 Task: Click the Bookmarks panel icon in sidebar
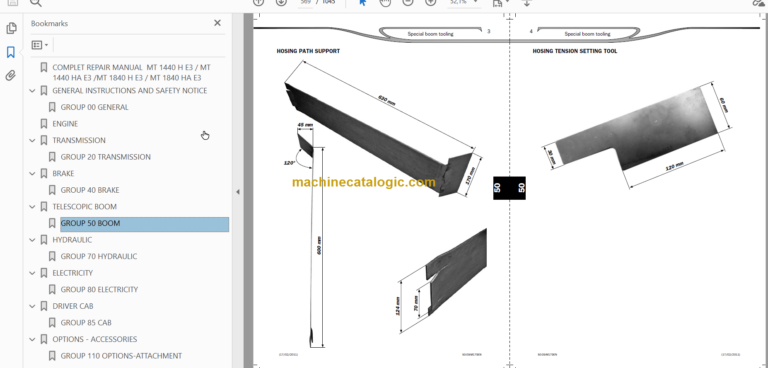coord(11,52)
